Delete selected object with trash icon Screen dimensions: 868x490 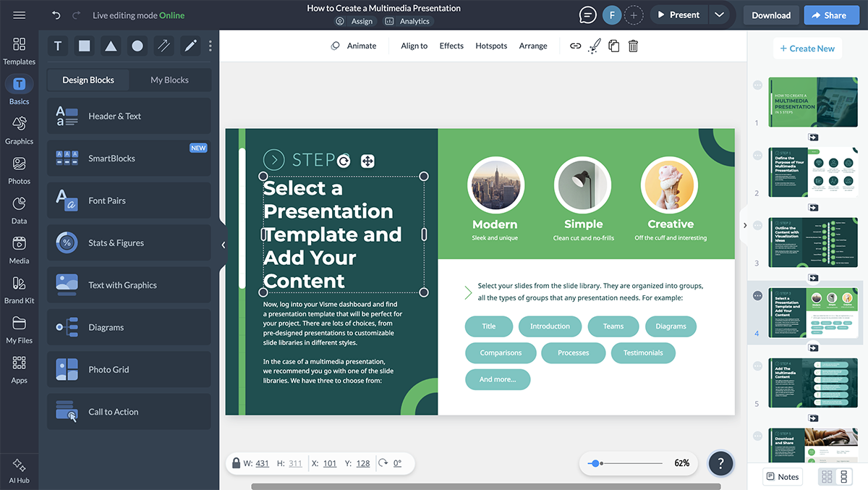(x=633, y=46)
